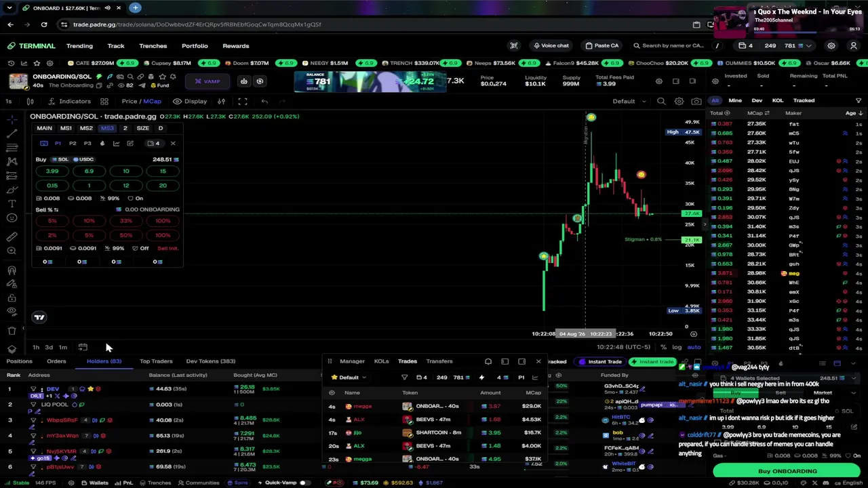Open the 1s chart interval selector
The image size is (868, 488).
pos(8,102)
